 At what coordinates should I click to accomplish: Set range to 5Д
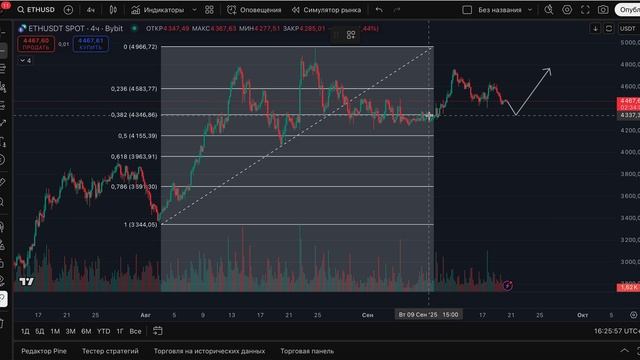40,331
